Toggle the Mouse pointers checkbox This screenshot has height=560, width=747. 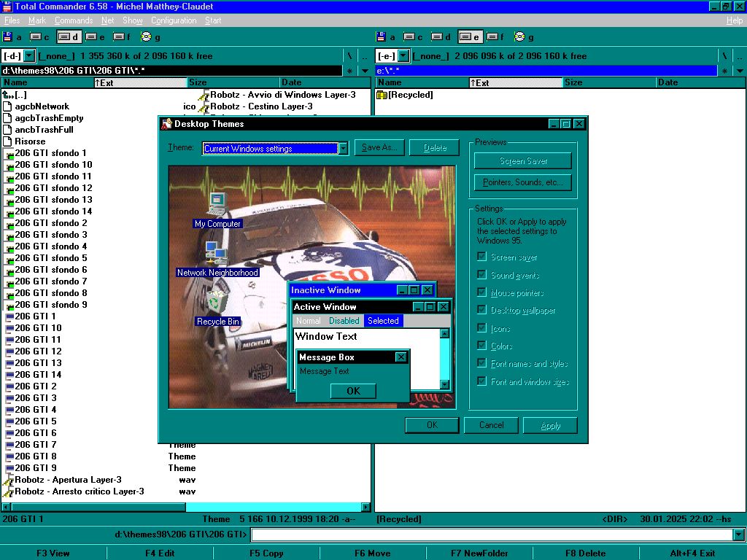pyautogui.click(x=481, y=292)
